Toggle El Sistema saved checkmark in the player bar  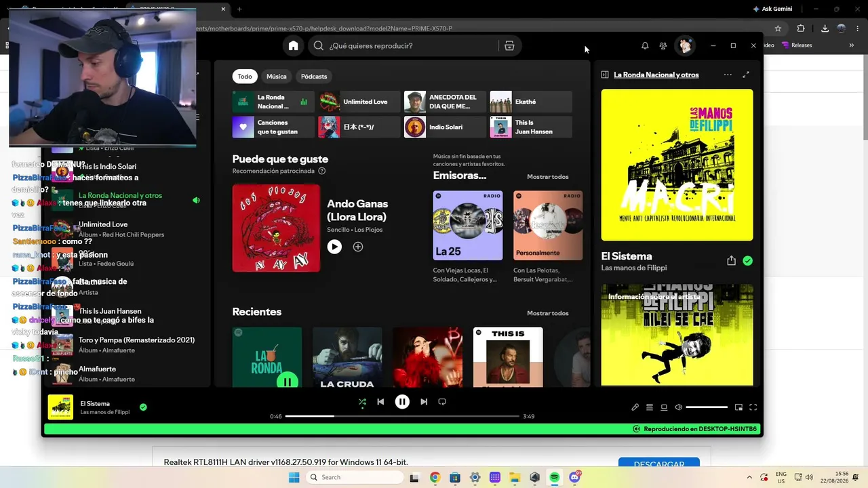click(143, 407)
